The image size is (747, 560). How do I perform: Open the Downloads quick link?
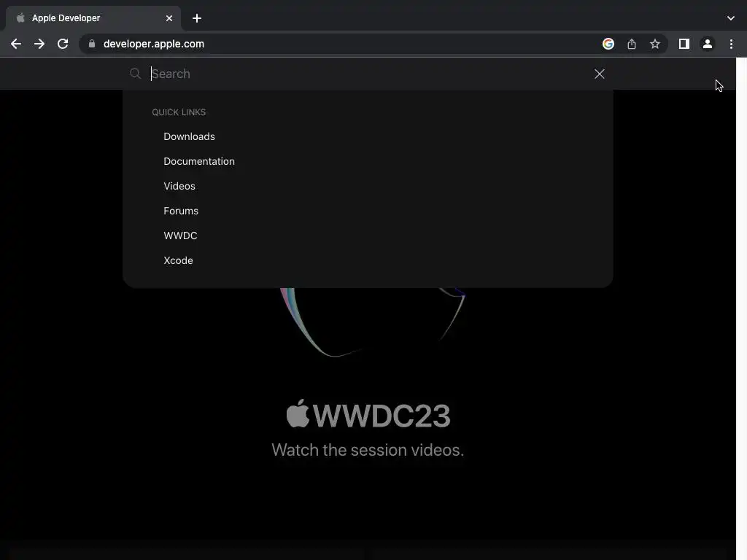[x=189, y=136]
